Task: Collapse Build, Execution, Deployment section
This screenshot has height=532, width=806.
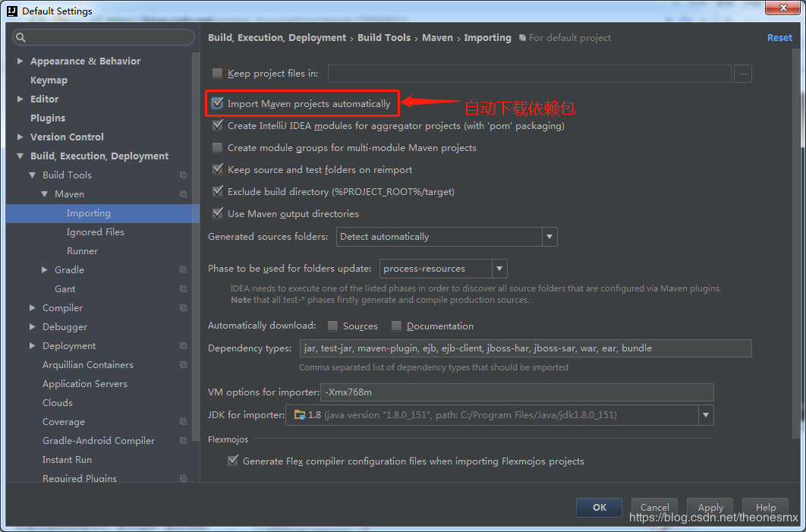Action: click(20, 156)
